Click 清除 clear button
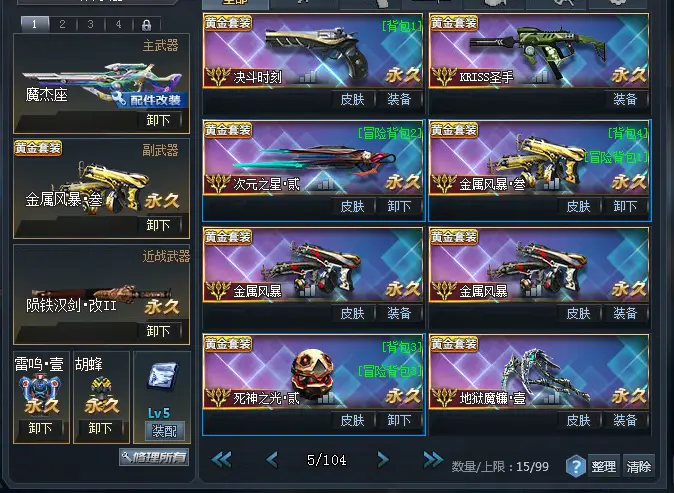 coord(638,466)
